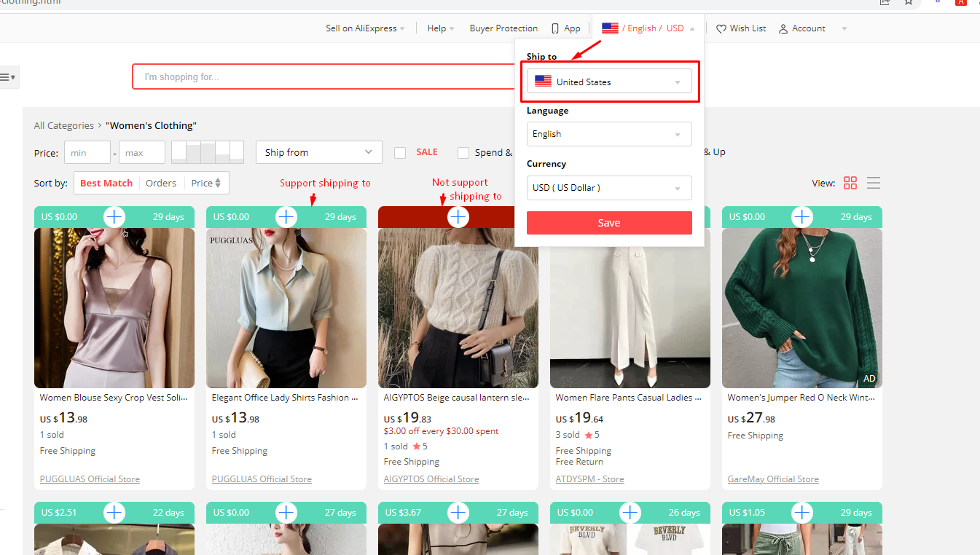Tick the SALE checkbox
The image size is (980, 555).
tap(400, 153)
